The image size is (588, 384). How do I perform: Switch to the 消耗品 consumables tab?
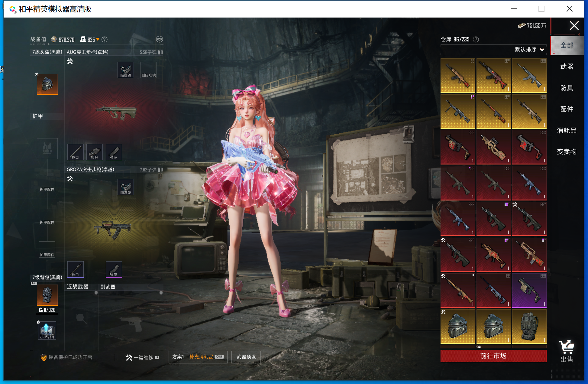click(567, 131)
